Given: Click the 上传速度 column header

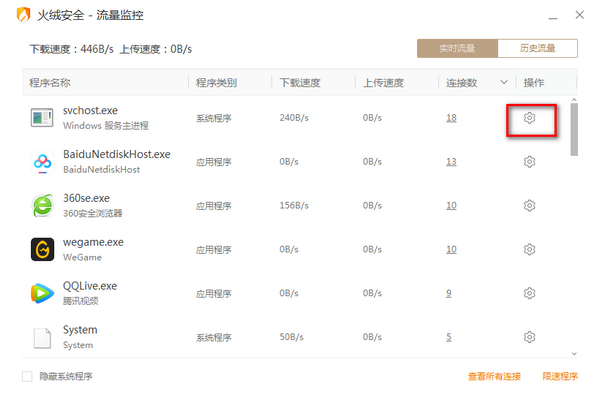Looking at the screenshot, I should (x=383, y=83).
